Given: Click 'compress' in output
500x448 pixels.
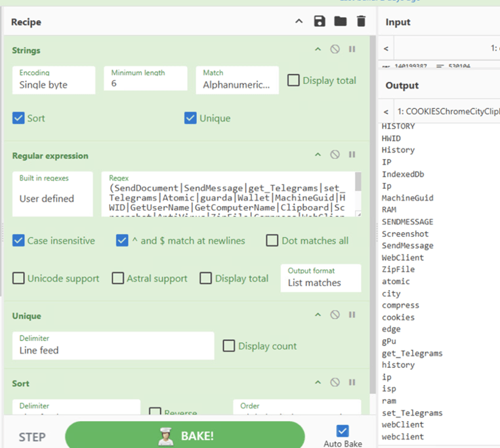Looking at the screenshot, I should (x=400, y=306).
